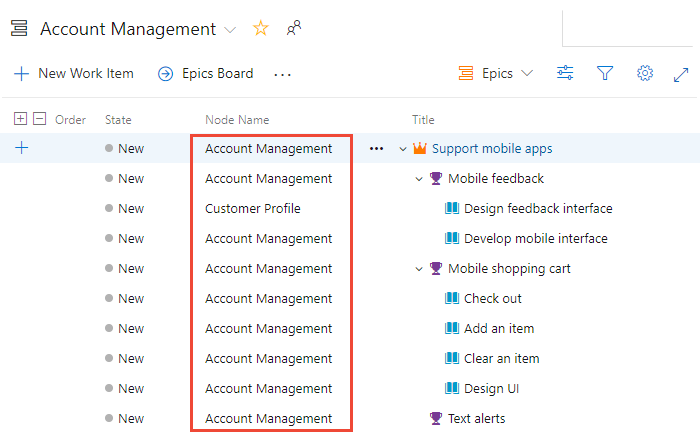Select Node Name cell in Support mobile apps row

[x=268, y=149]
